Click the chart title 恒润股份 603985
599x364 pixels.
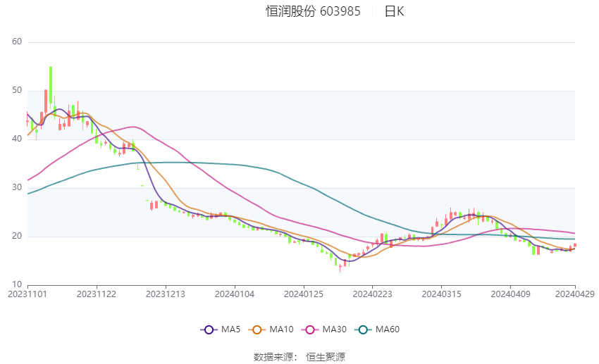pyautogui.click(x=313, y=11)
